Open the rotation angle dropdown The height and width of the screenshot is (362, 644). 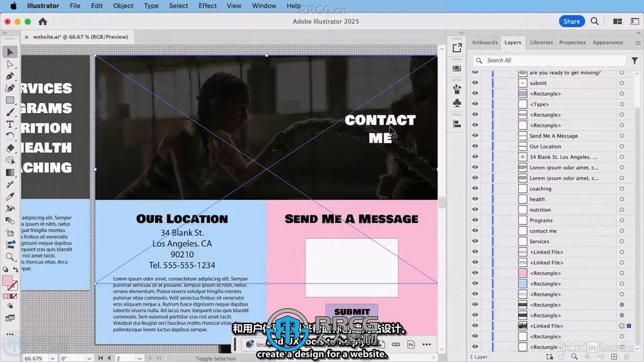click(89, 358)
